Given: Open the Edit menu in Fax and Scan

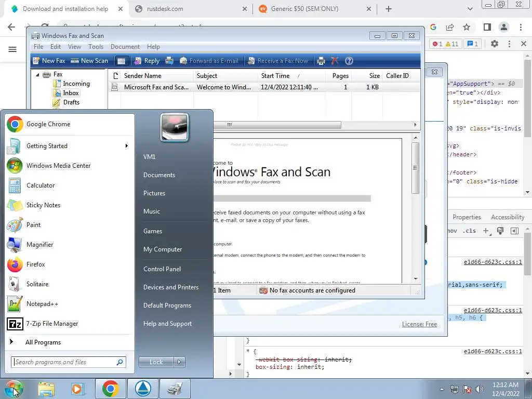Looking at the screenshot, I should click(x=55, y=47).
